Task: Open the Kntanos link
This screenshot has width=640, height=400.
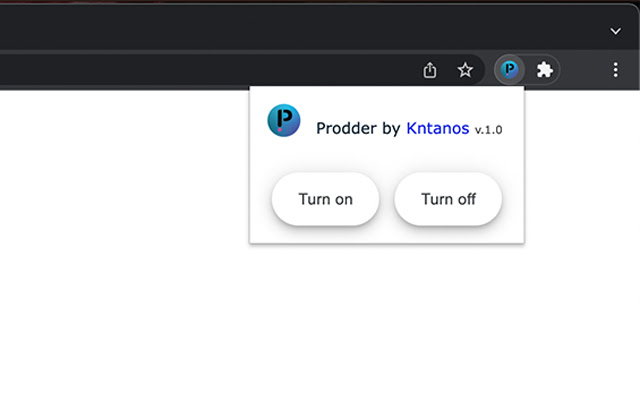Action: pos(437,128)
